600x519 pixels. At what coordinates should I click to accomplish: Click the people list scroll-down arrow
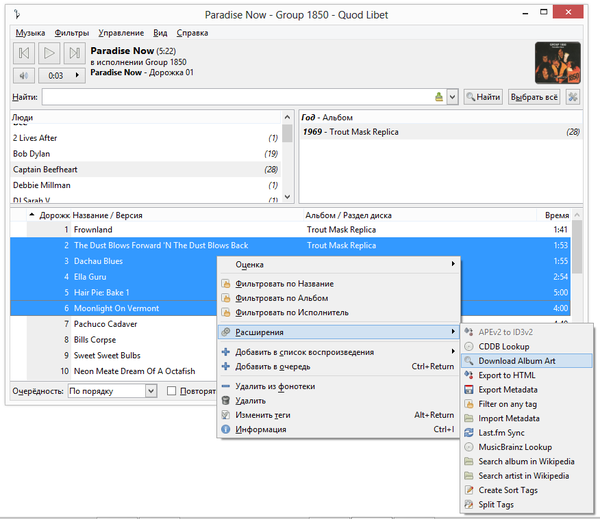287,197
